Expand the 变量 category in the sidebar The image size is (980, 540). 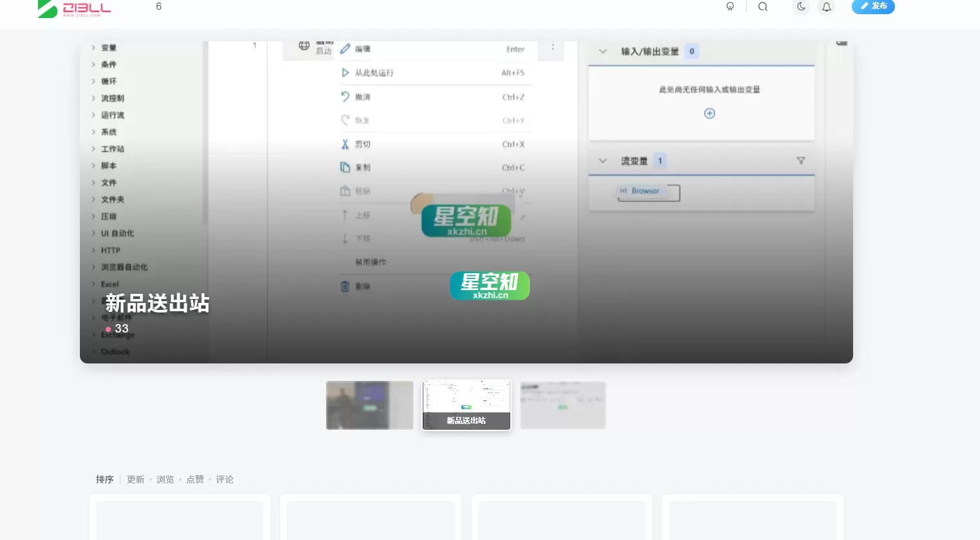[108, 47]
